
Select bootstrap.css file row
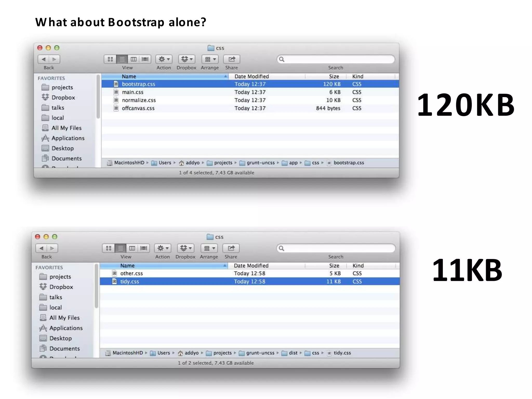[250, 84]
